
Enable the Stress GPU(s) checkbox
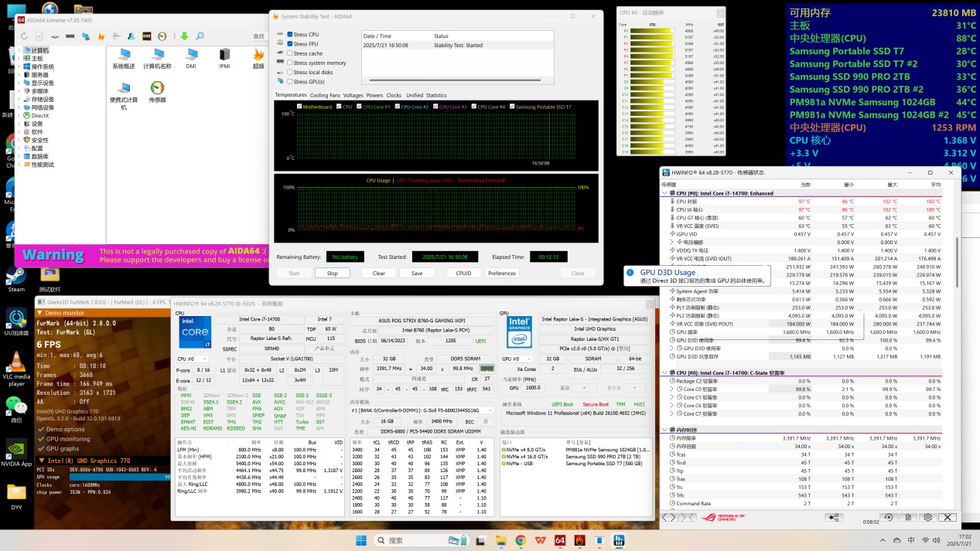(289, 81)
